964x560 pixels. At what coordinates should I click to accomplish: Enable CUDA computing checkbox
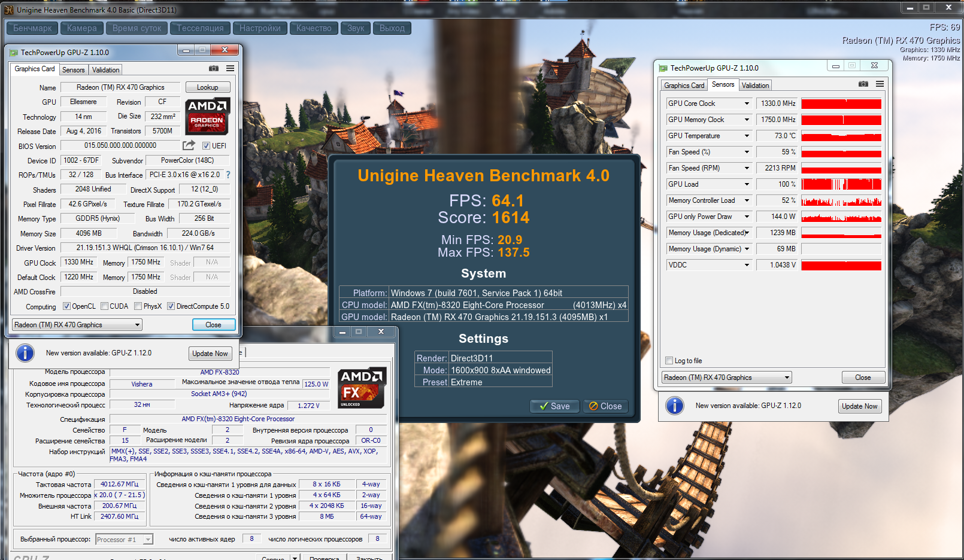click(x=105, y=306)
